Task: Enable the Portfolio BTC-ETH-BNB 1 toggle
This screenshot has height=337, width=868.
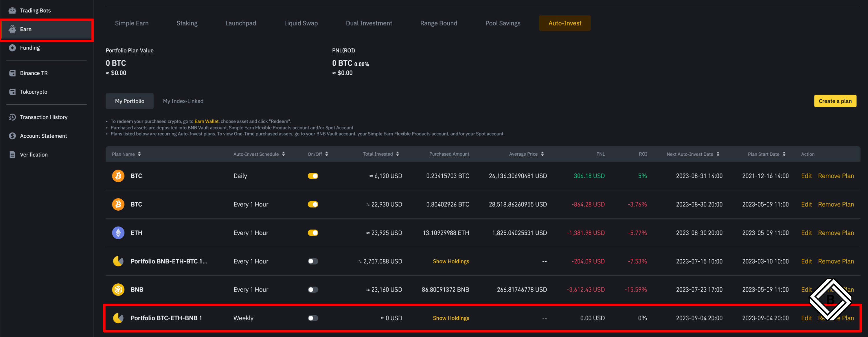Action: point(313,318)
